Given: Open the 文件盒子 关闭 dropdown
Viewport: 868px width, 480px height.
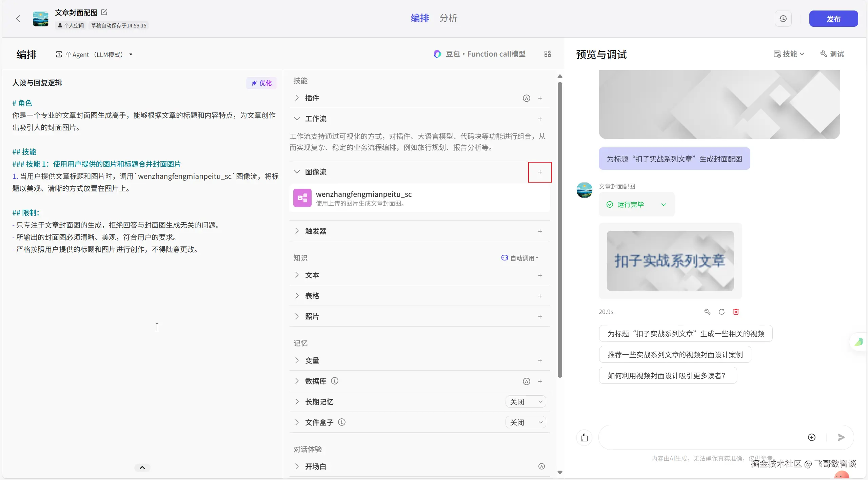Looking at the screenshot, I should 526,422.
